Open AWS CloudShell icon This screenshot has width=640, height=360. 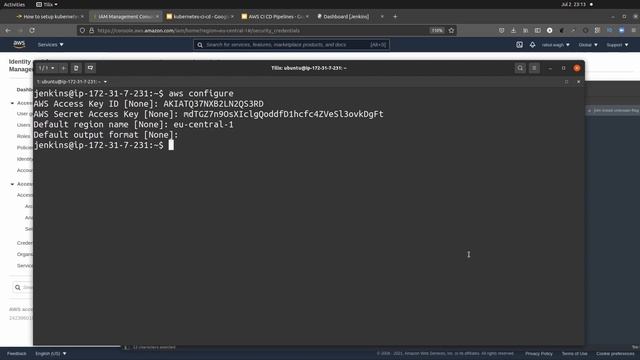(x=519, y=44)
